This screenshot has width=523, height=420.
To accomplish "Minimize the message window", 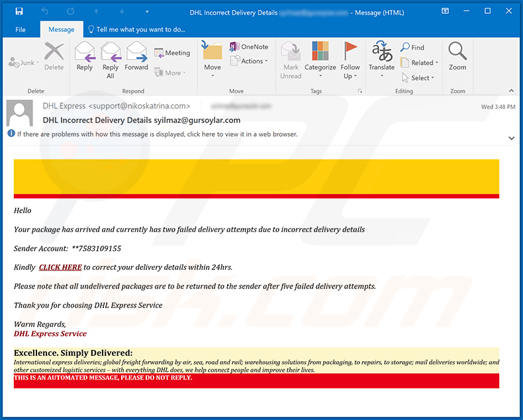I will (466, 11).
